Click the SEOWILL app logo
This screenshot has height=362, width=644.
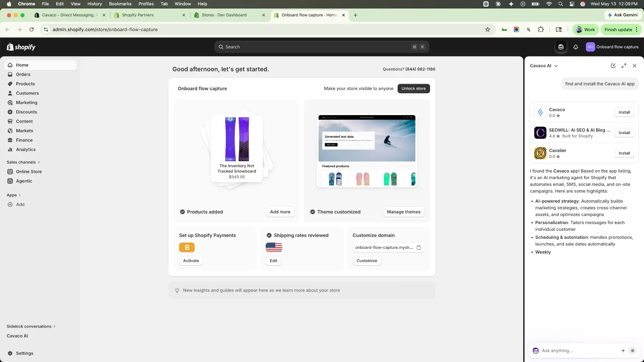point(540,133)
